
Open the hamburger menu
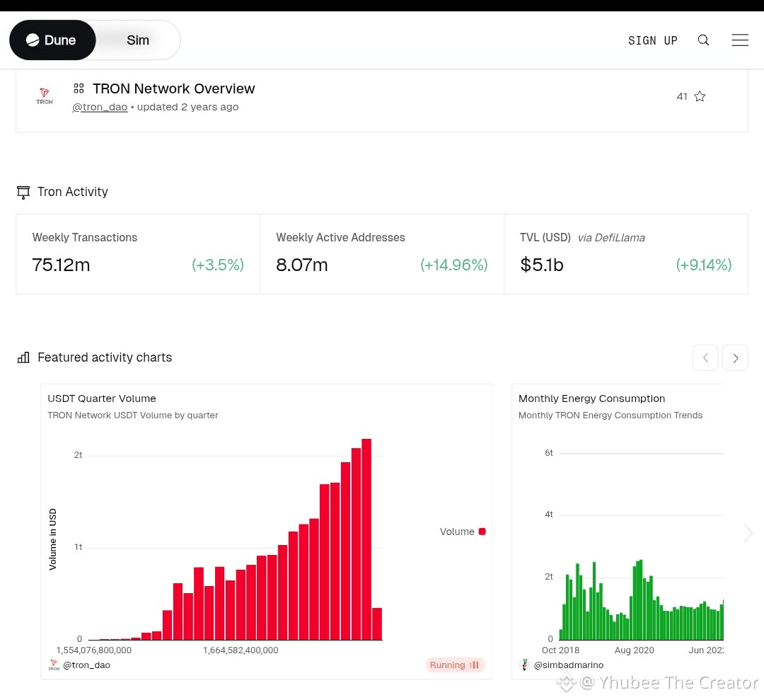(x=740, y=40)
